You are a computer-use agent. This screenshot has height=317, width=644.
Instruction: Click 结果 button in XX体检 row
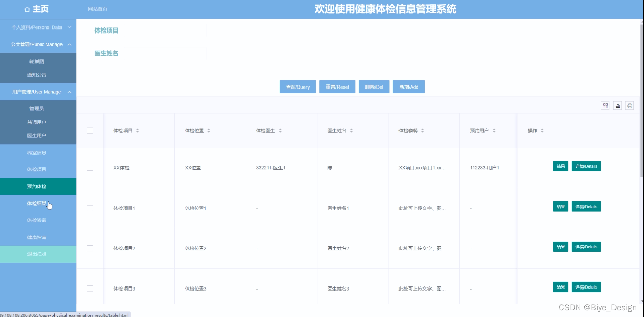(x=560, y=166)
